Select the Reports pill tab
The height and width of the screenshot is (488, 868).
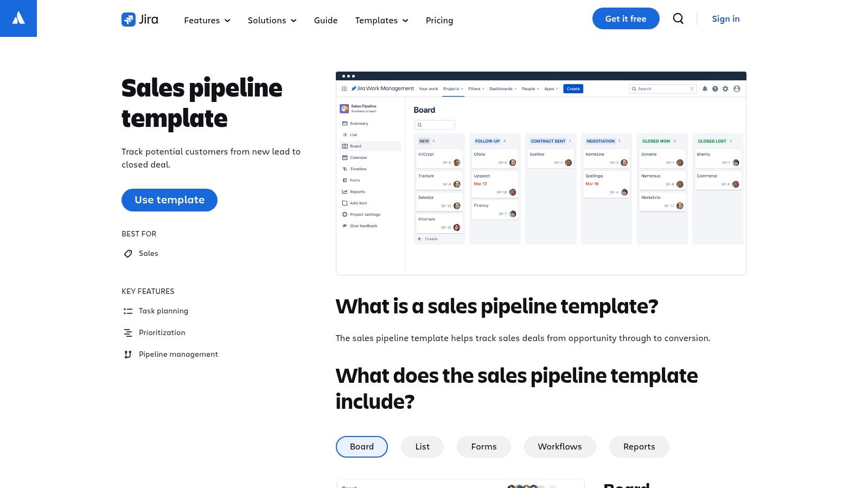pos(639,446)
